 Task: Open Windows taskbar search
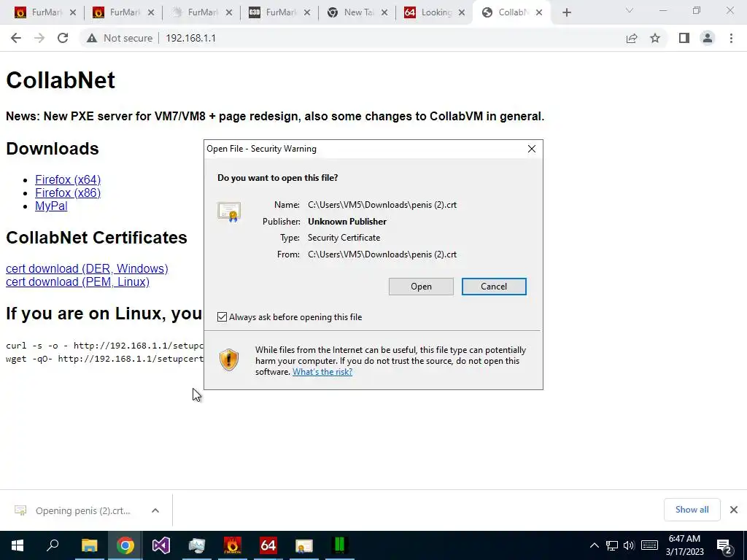(53, 545)
